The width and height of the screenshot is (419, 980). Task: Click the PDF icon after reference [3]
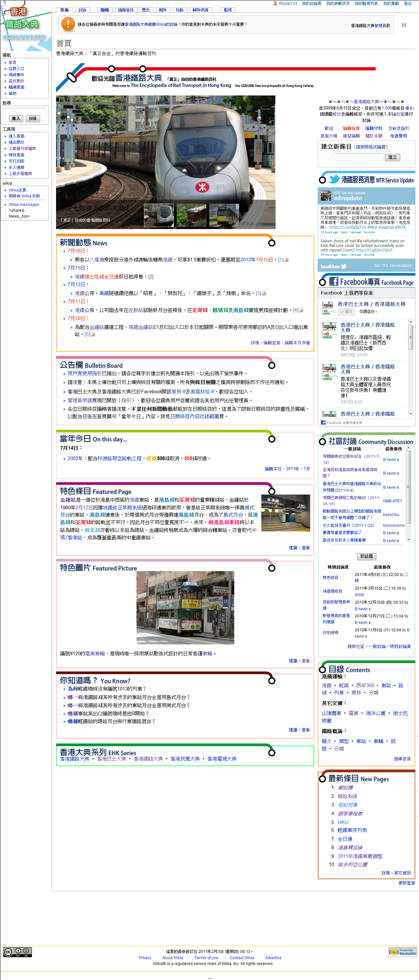coord(264,293)
